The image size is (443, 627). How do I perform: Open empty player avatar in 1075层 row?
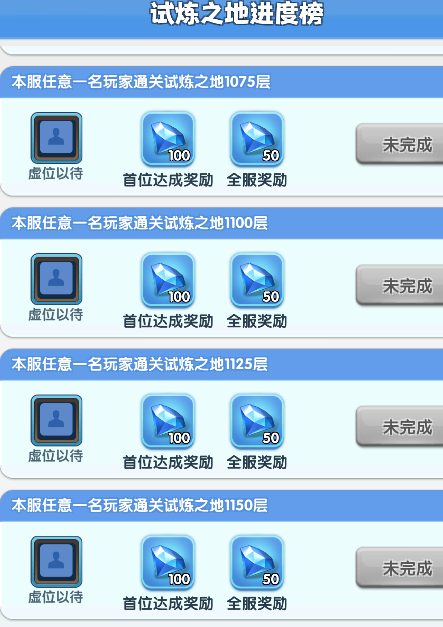(x=56, y=138)
